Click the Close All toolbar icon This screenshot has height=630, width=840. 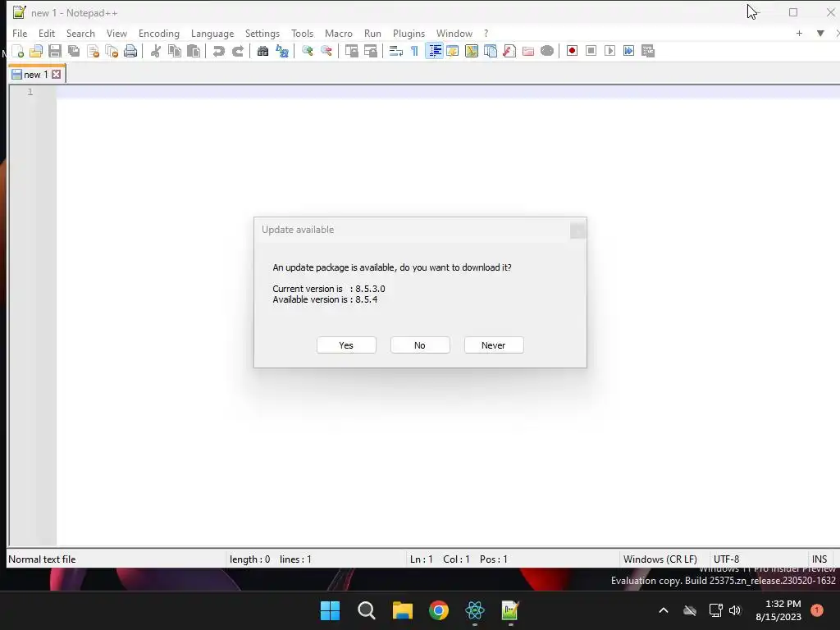click(x=112, y=51)
